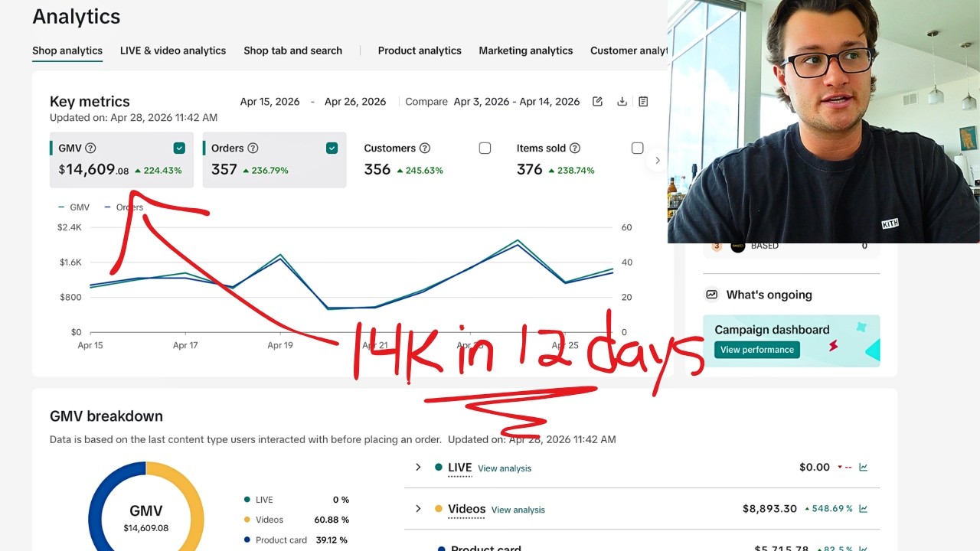Select the Orders key metric card
This screenshot has width=980, height=551.
coord(274,160)
